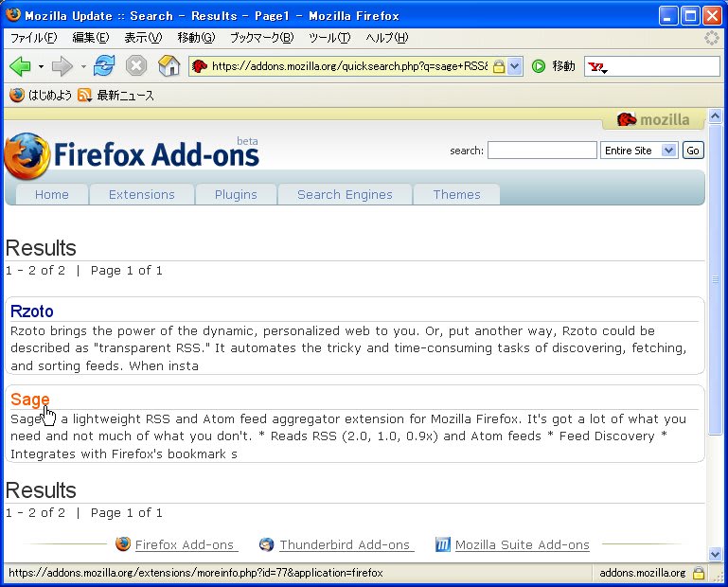Screen dimensions: 728x587
Task: Click the Mozilla Suite icon in the footer
Action: point(443,544)
